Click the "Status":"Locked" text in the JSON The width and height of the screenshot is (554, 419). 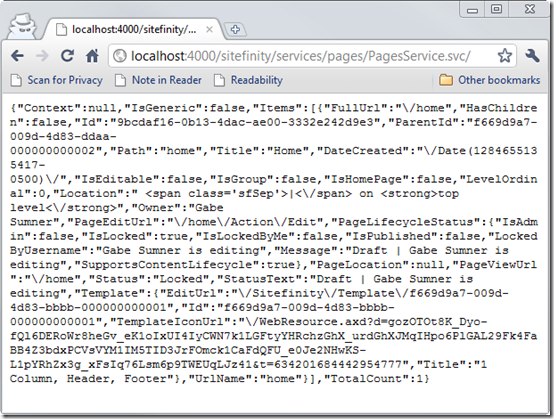point(149,279)
